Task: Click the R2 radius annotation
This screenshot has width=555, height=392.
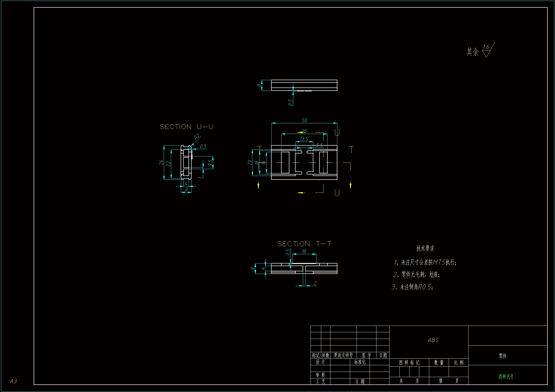Action: 197,137
